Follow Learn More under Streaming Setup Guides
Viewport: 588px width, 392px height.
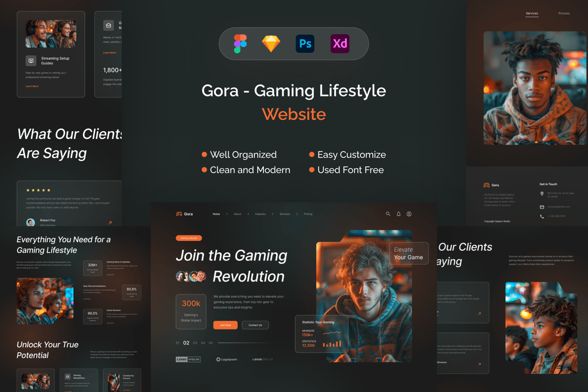(32, 86)
